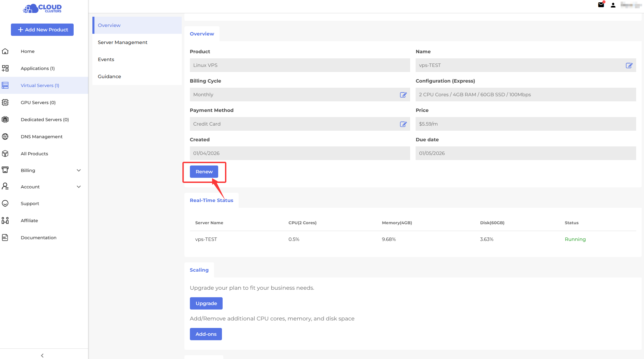Click the Due date field
The image size is (644, 359).
coord(525,153)
